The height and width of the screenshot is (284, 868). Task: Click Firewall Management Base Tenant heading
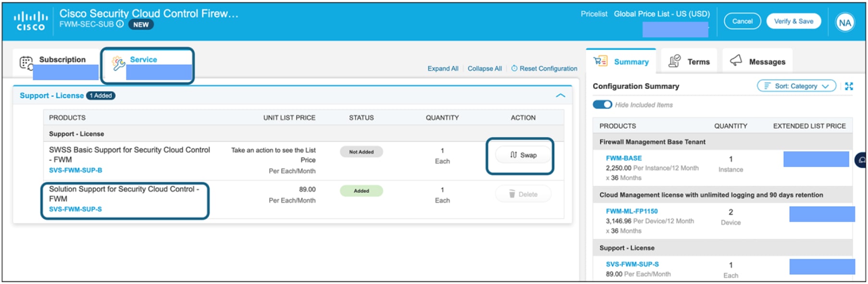pos(652,142)
